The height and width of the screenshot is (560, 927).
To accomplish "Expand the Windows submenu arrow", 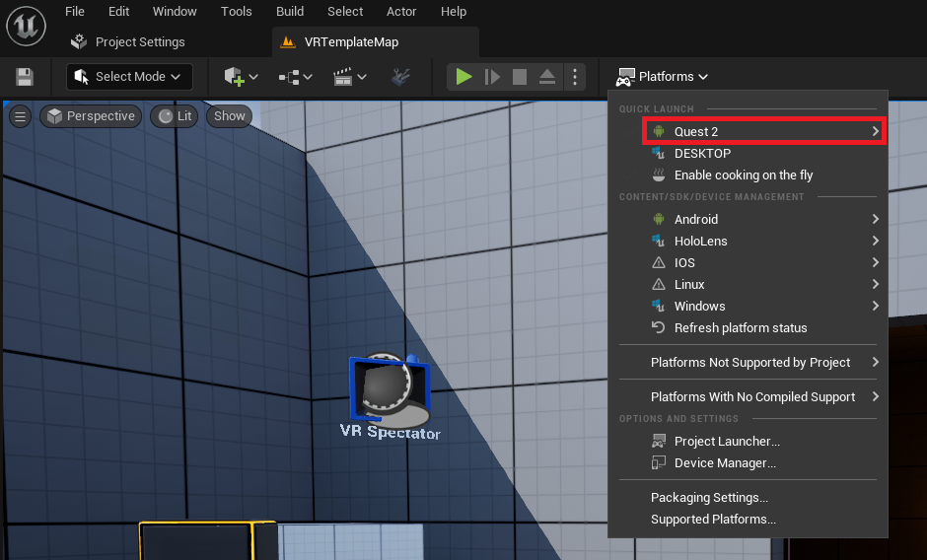I will click(x=876, y=306).
